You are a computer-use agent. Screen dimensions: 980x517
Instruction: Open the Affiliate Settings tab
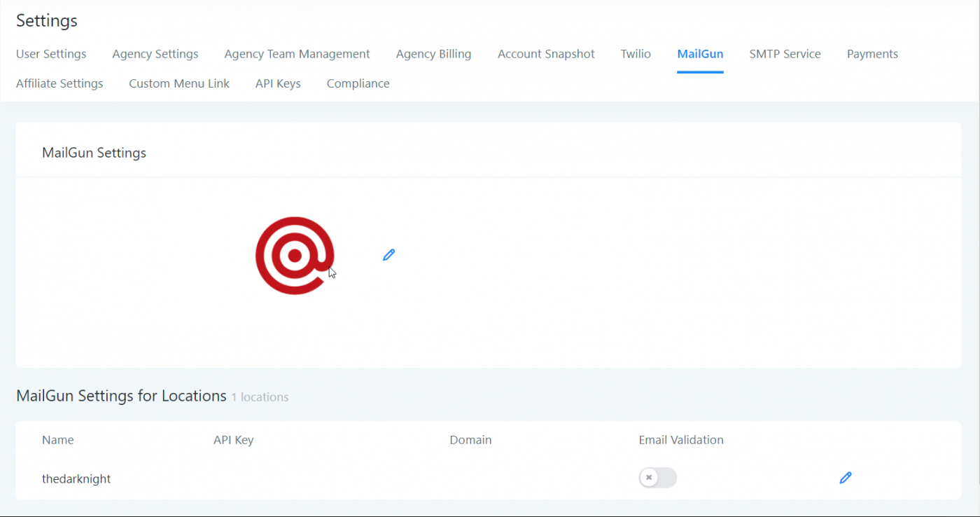point(59,83)
